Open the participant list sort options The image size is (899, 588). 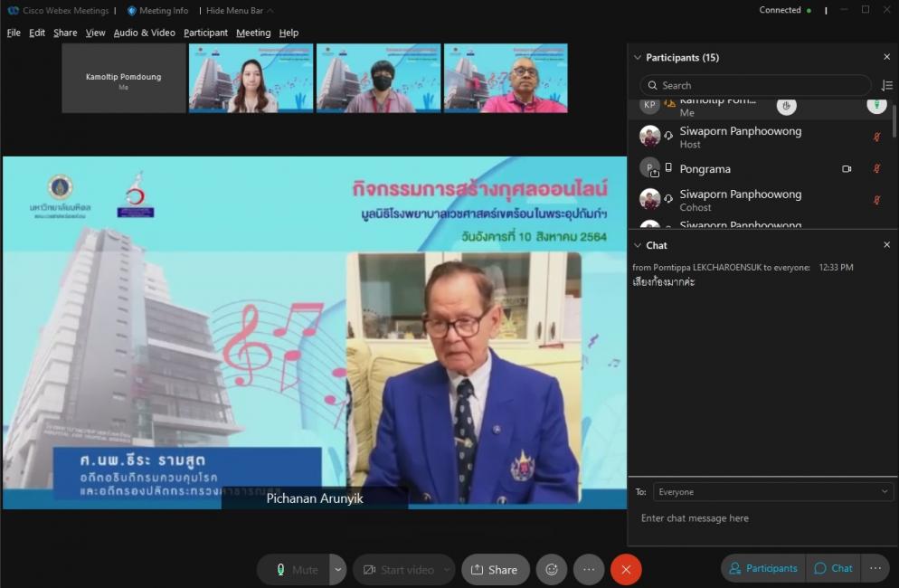click(887, 85)
